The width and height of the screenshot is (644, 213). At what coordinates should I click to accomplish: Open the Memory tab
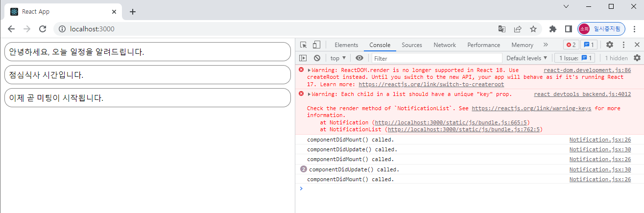[x=522, y=45]
